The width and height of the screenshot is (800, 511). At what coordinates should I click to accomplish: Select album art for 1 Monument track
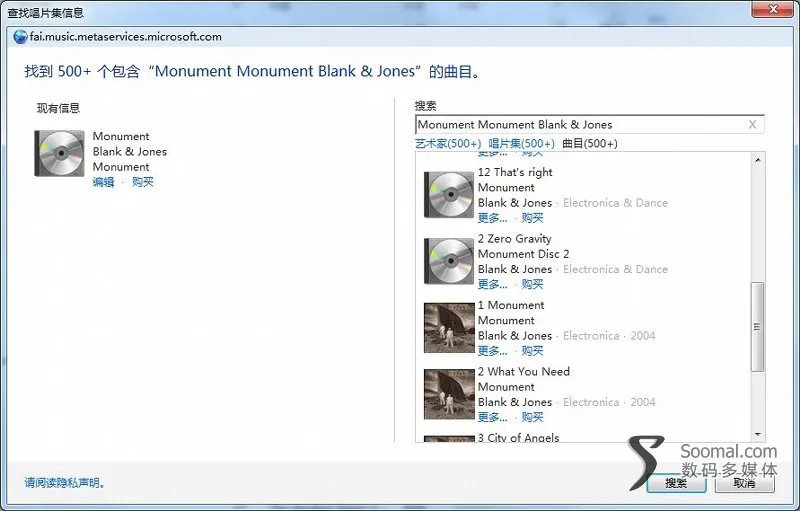[x=449, y=328]
